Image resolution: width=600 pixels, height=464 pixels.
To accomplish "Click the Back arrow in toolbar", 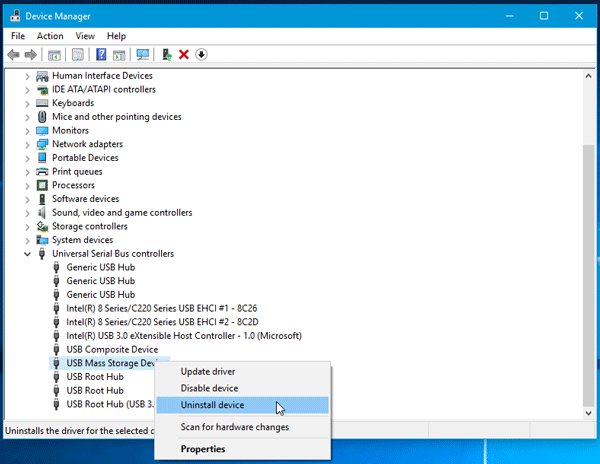I will (13, 54).
